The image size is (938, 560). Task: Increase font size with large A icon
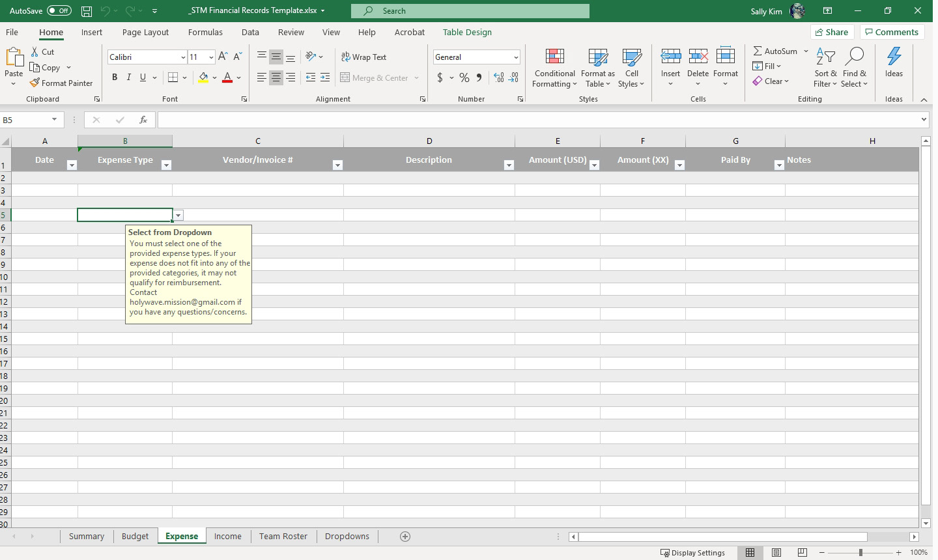pos(223,57)
